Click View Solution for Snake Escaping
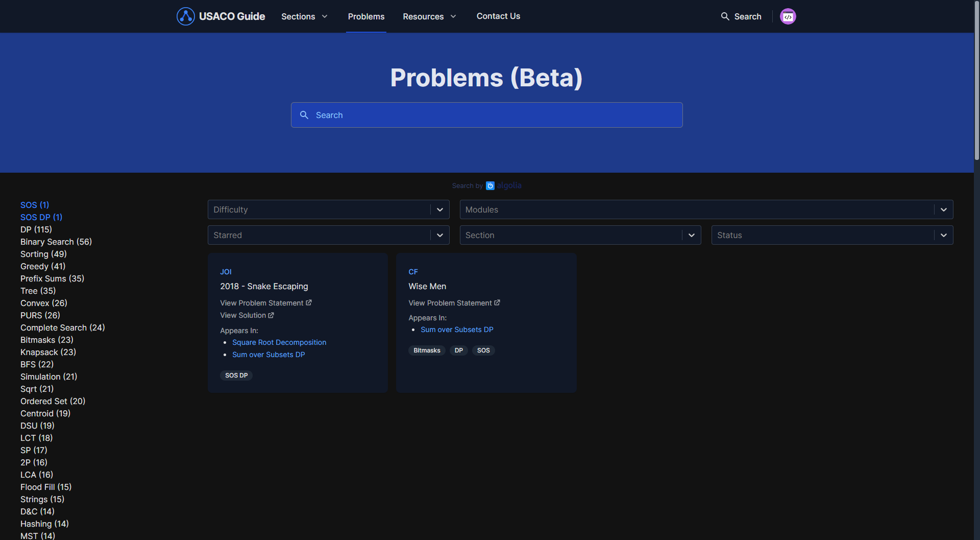The height and width of the screenshot is (540, 980). 243,315
